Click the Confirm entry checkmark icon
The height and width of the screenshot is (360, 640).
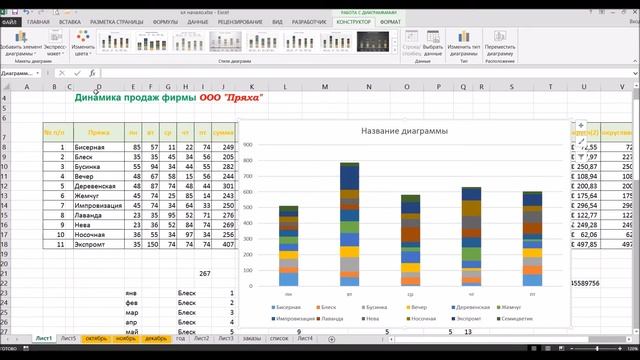(x=78, y=73)
